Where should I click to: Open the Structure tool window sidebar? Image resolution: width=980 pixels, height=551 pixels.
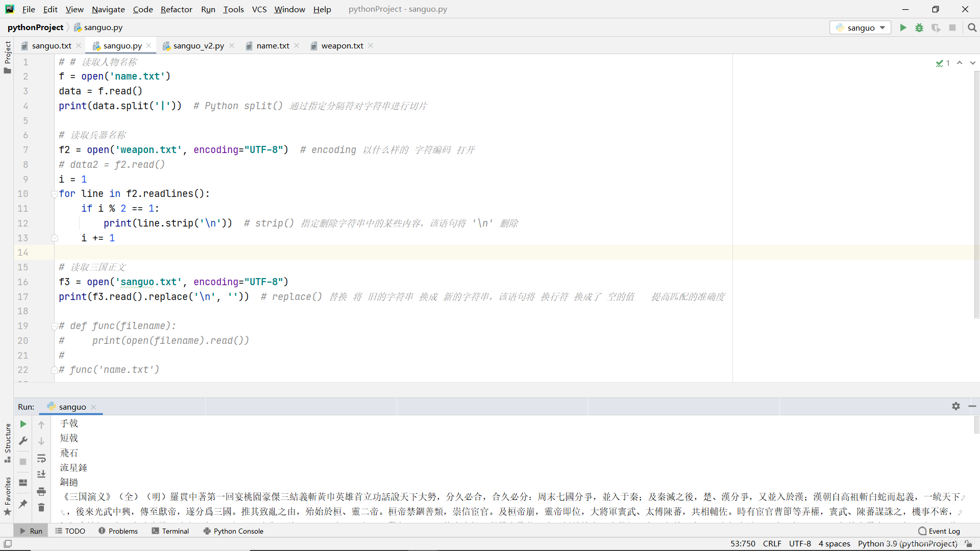pos(7,443)
